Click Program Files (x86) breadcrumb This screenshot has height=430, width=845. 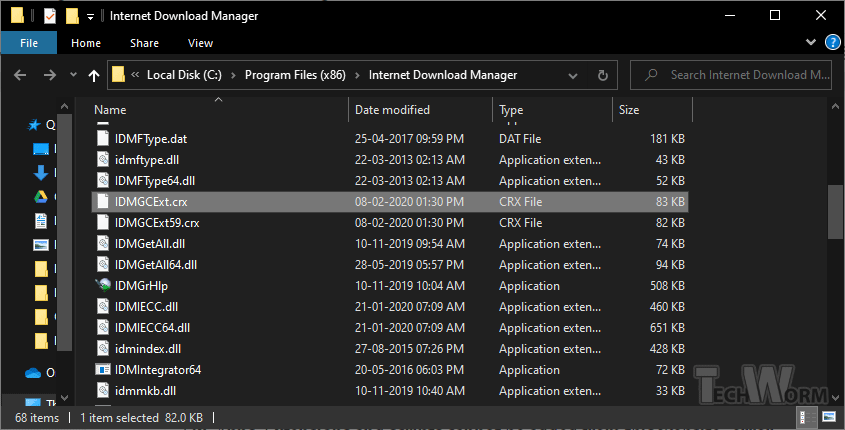[x=295, y=75]
